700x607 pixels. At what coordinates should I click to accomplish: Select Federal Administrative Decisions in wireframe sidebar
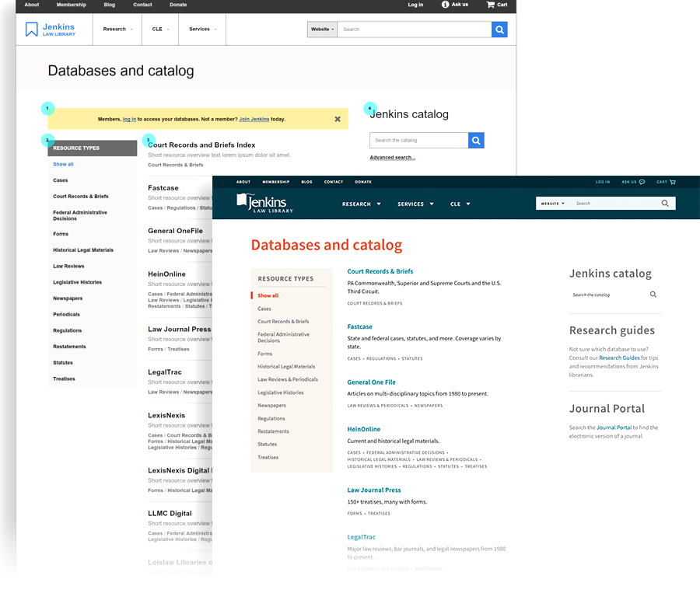[x=80, y=215]
